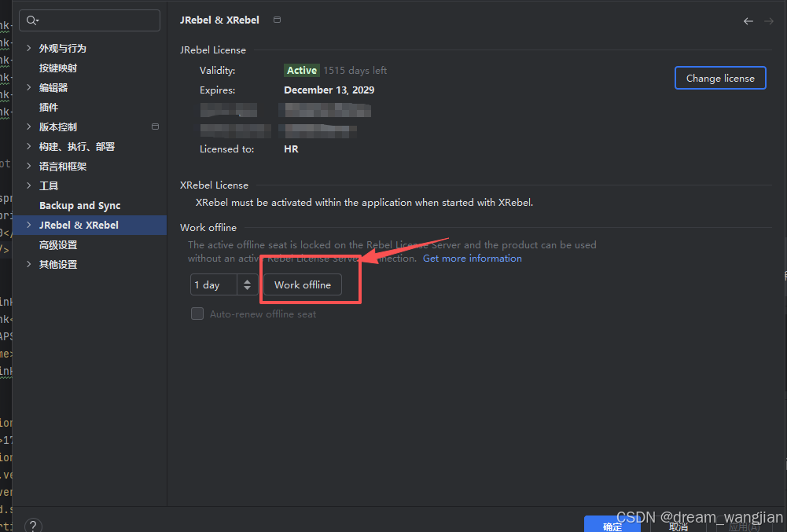Screen dimensions: 787x532
Task: Focus the settings search field
Action: click(x=90, y=20)
